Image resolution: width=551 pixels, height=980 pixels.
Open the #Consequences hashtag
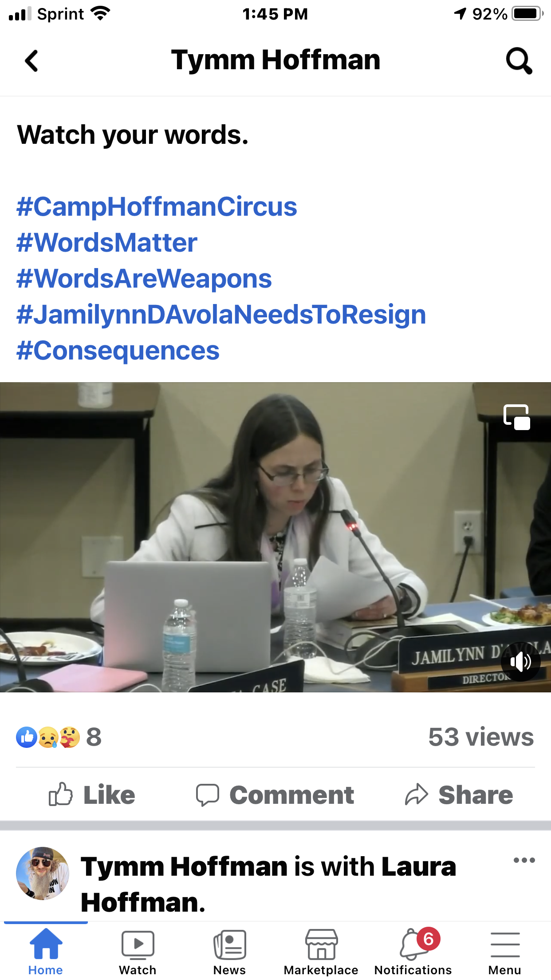pos(118,350)
